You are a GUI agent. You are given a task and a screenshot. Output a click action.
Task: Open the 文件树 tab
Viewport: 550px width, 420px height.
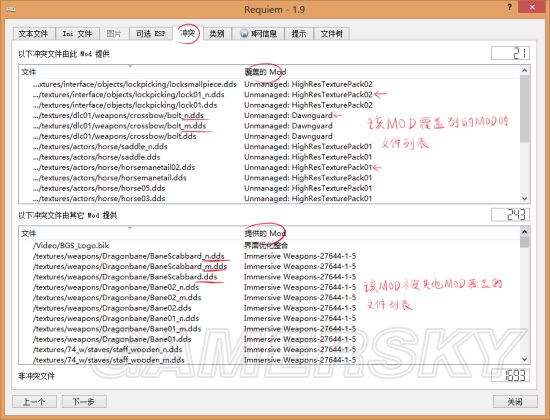331,34
